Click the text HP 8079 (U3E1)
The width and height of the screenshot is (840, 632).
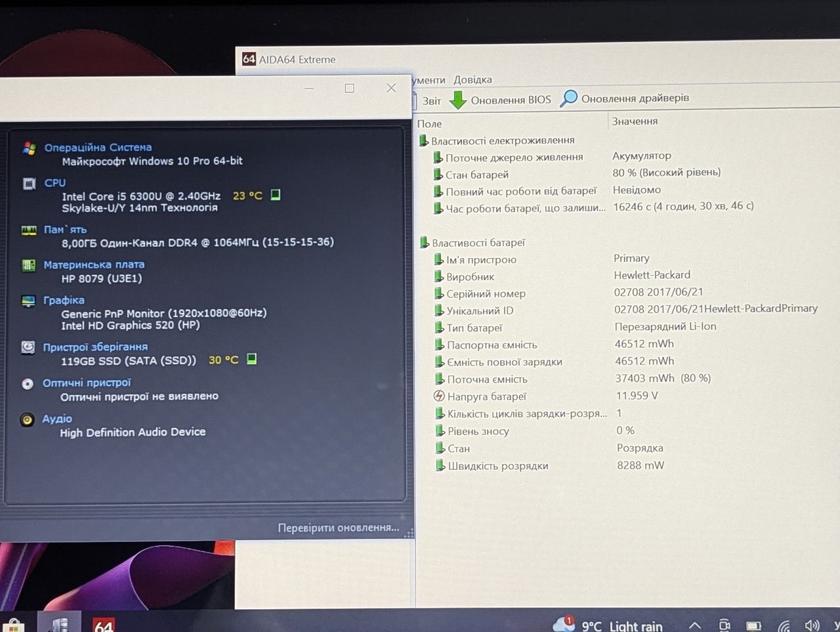coord(102,278)
